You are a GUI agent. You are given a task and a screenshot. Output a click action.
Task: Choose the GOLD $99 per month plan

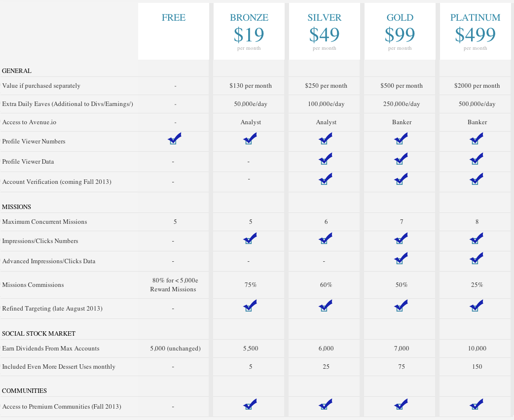point(400,32)
